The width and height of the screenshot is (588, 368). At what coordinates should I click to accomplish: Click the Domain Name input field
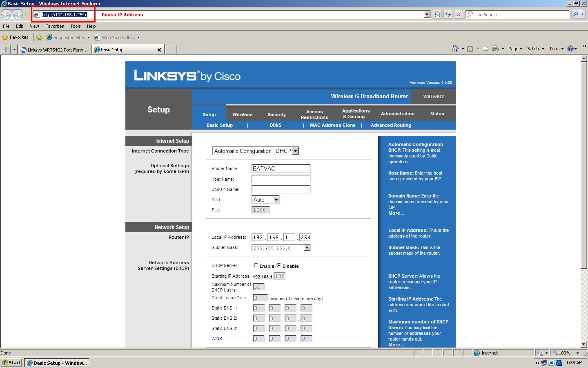point(281,189)
